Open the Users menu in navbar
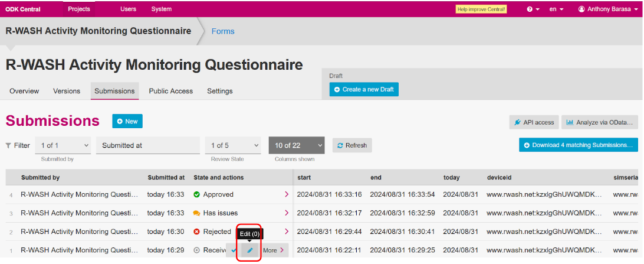The height and width of the screenshot is (264, 644). pos(128,9)
